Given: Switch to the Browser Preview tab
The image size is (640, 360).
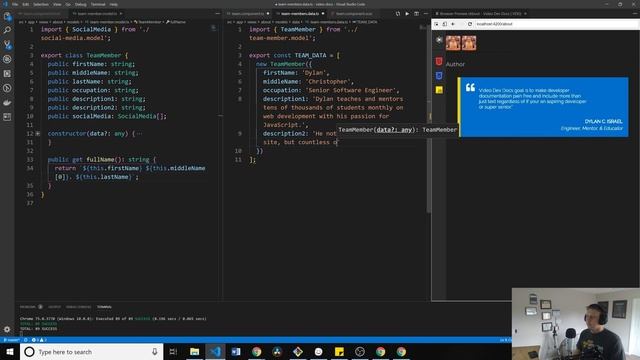Looking at the screenshot, I should (480, 13).
